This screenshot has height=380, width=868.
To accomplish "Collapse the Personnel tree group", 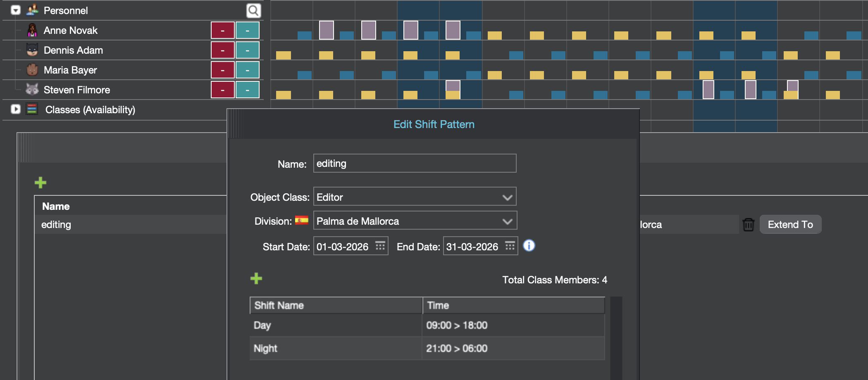I will pos(16,10).
